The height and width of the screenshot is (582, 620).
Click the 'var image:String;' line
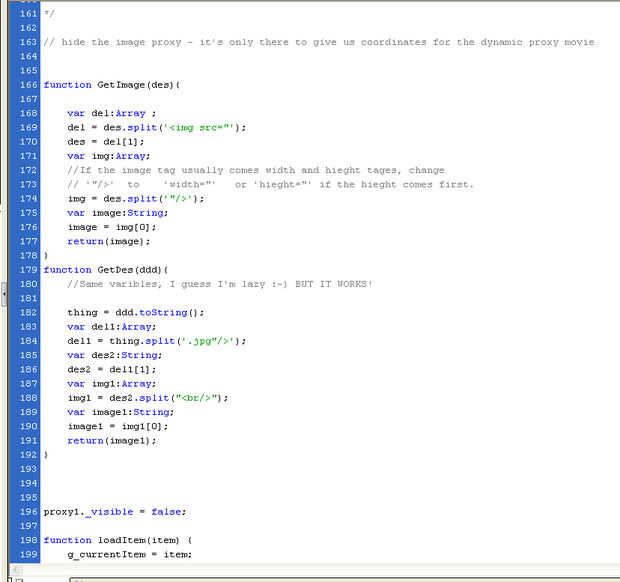[x=117, y=213]
